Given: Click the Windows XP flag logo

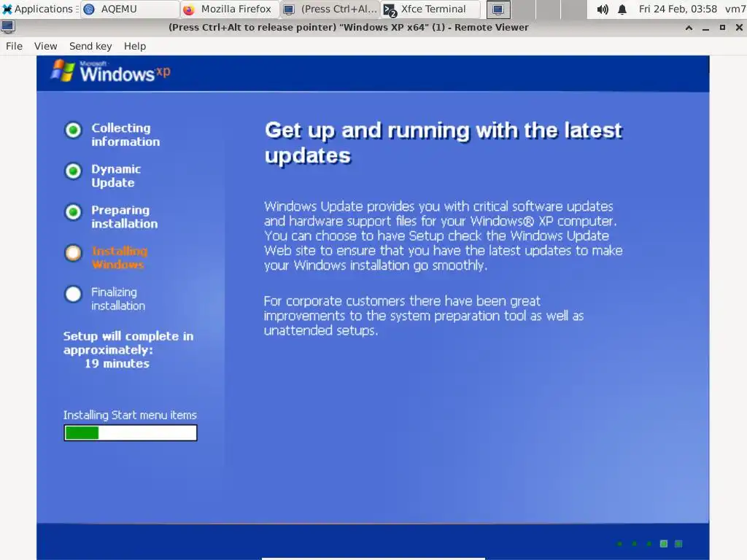Looking at the screenshot, I should click(x=63, y=71).
